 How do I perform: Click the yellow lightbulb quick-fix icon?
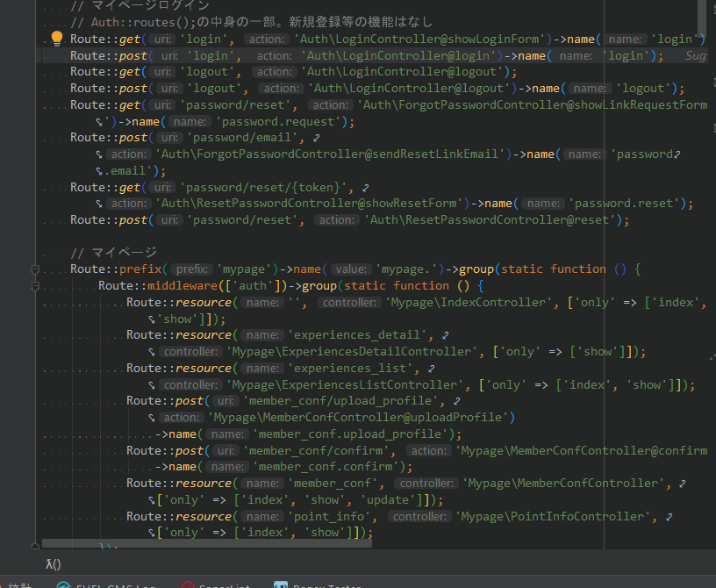57,39
